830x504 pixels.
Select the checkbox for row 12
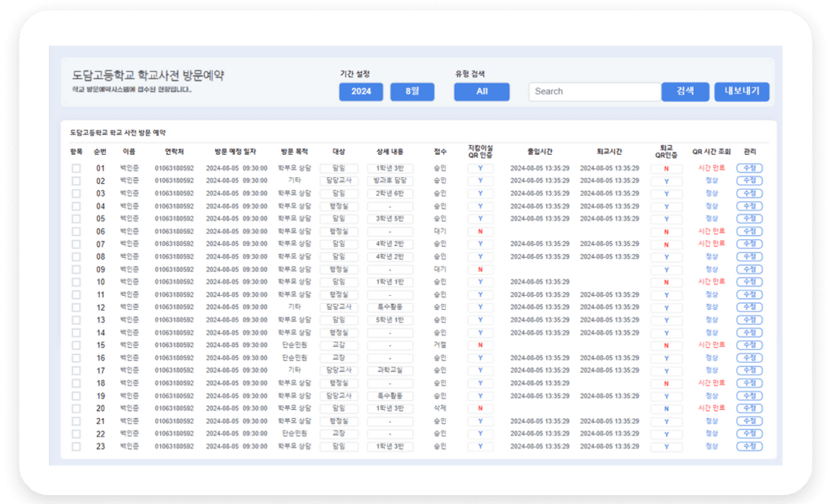(76, 308)
